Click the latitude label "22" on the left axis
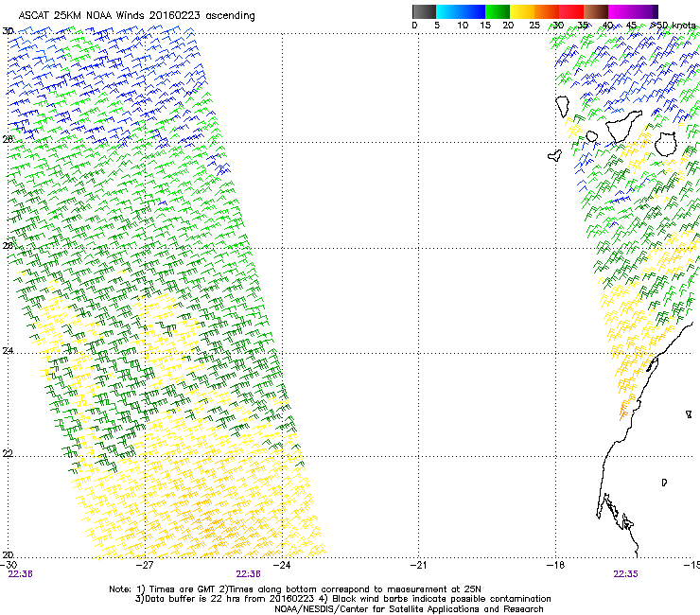 [8, 453]
